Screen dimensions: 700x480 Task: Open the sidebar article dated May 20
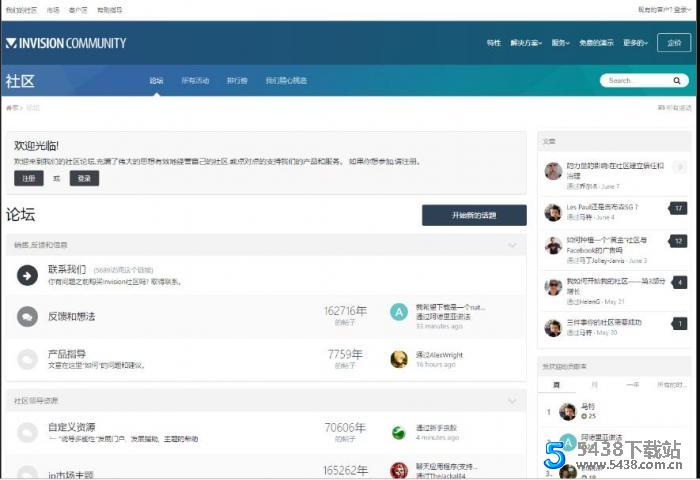click(604, 322)
